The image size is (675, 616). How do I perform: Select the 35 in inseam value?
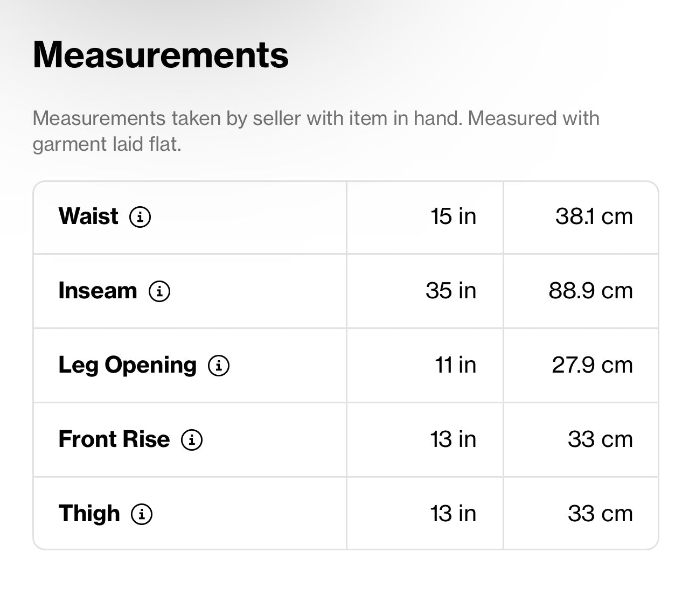coord(451,291)
